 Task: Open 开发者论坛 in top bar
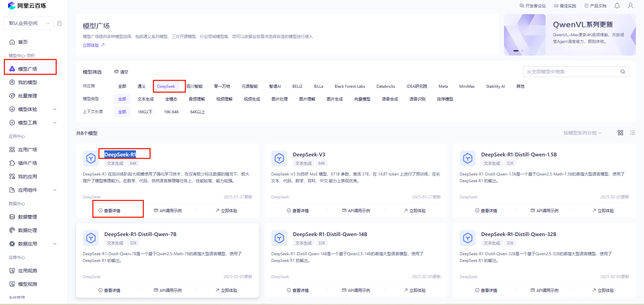coord(533,6)
